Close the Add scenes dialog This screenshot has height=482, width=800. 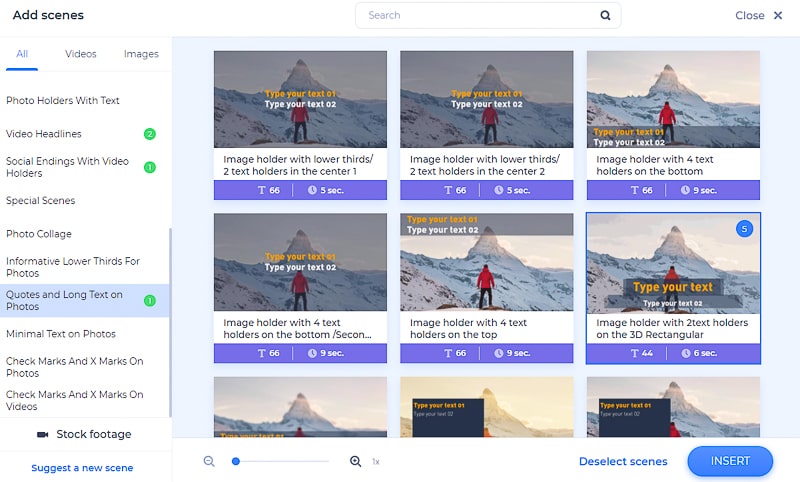759,15
